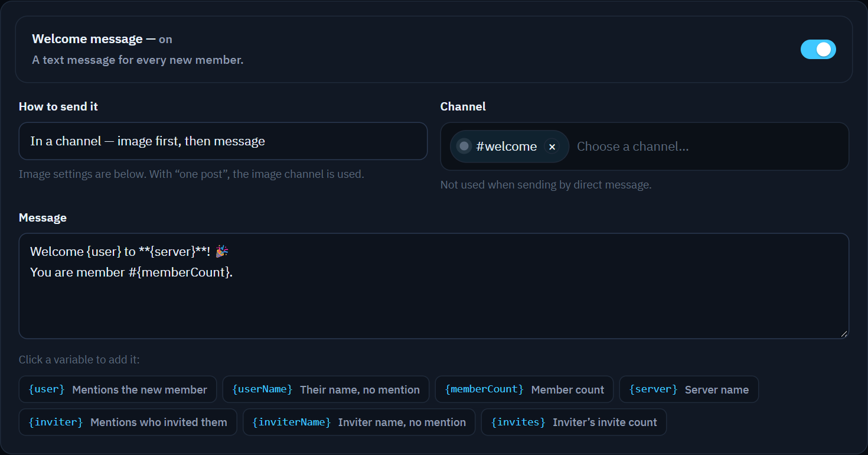Screen dimensions: 868x455
Task: Click the 'Channel' field label
Action: (463, 106)
